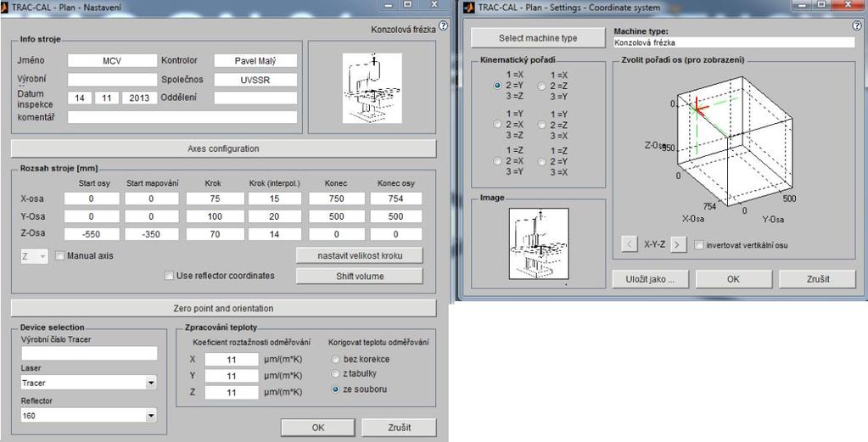This screenshot has width=868, height=442.
Task: Select kinematic order 1=Z 2=X 3=Y
Action: [x=497, y=161]
